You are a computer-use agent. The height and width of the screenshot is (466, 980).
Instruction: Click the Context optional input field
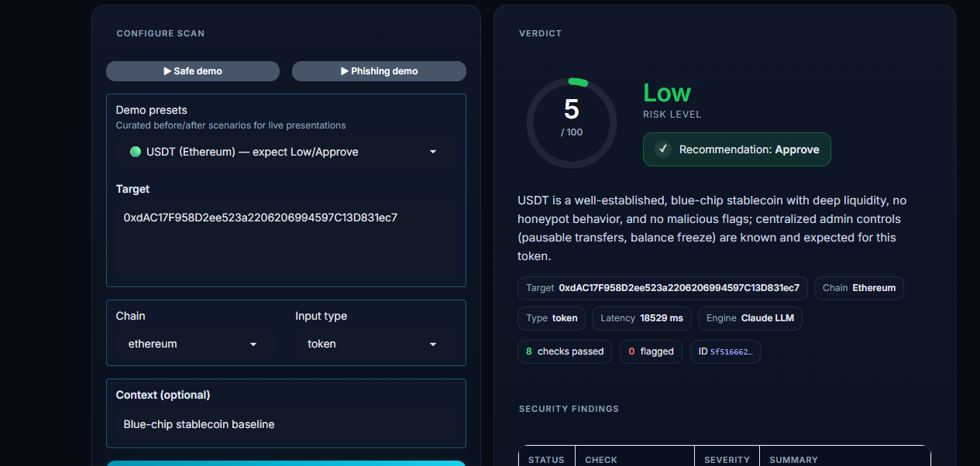click(286, 424)
